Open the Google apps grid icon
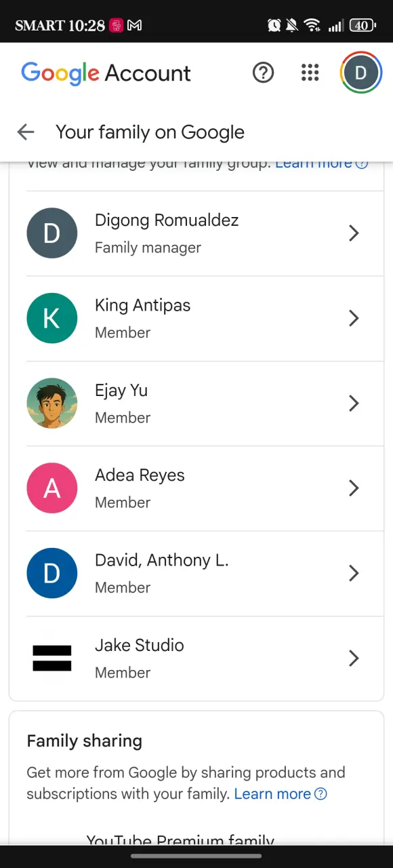Screen dimensions: 393x868 click(310, 73)
